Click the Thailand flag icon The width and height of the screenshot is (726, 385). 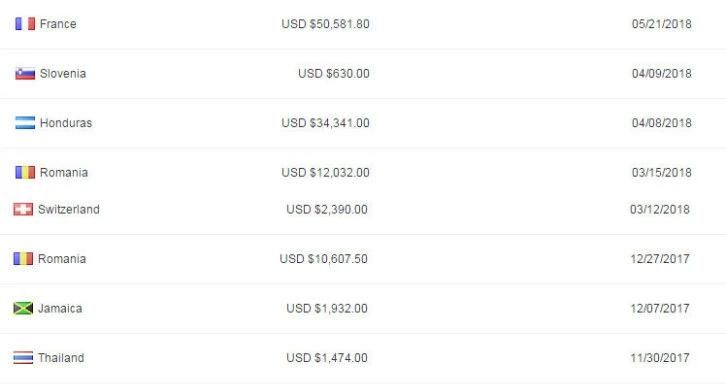(23, 358)
